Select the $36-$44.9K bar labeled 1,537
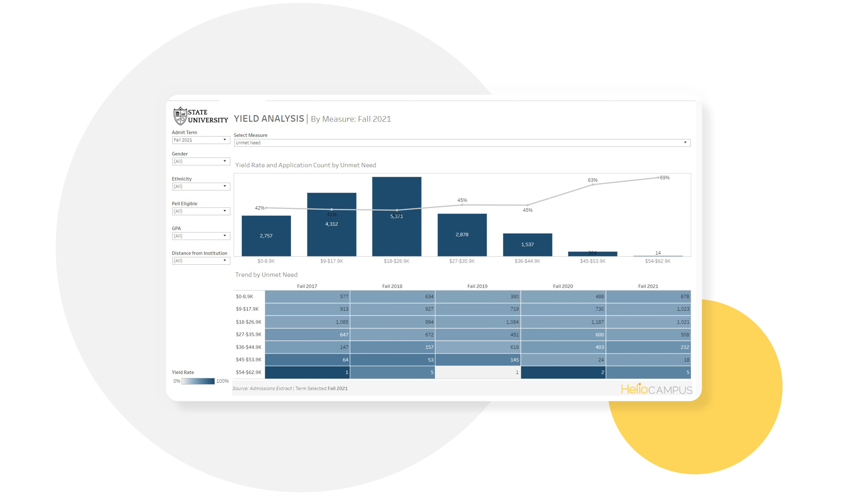868x496 pixels. pos(527,245)
